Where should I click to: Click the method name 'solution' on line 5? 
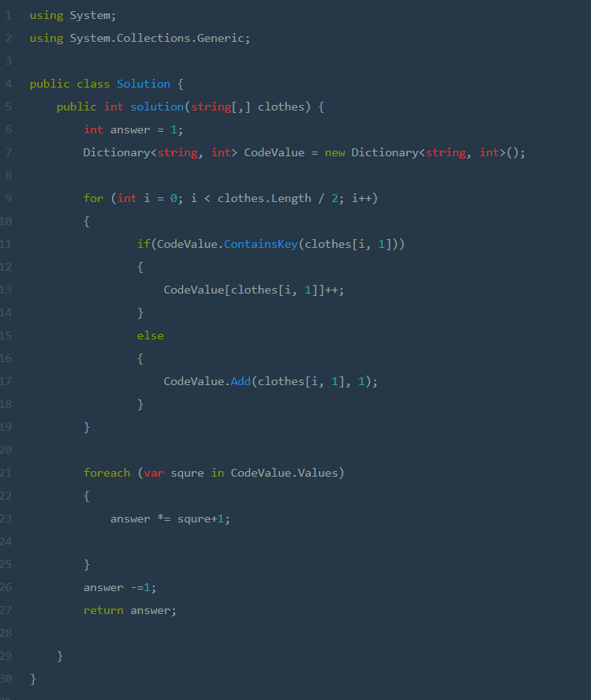[x=157, y=107]
